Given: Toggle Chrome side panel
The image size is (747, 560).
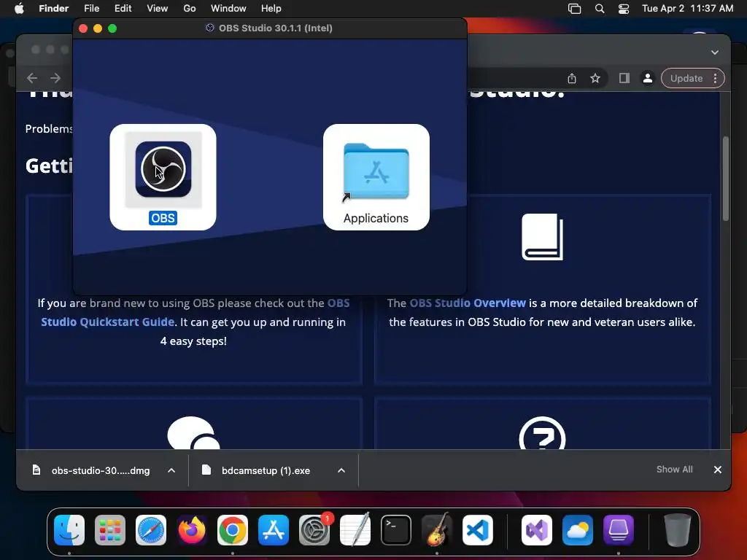Looking at the screenshot, I should [624, 78].
